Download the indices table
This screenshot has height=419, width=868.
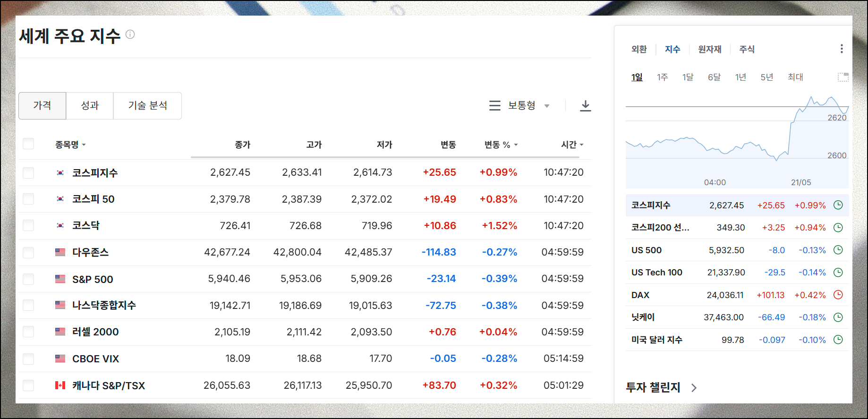pos(585,105)
